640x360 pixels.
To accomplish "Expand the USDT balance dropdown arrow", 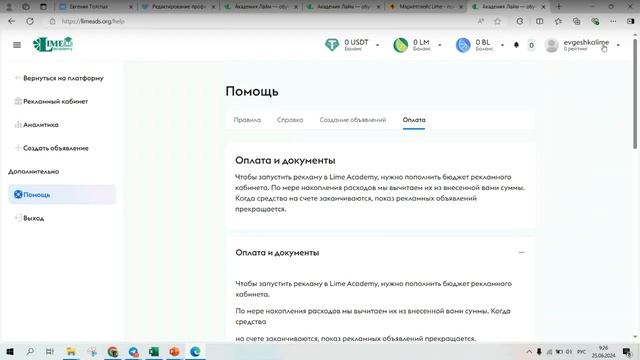I will (x=378, y=45).
